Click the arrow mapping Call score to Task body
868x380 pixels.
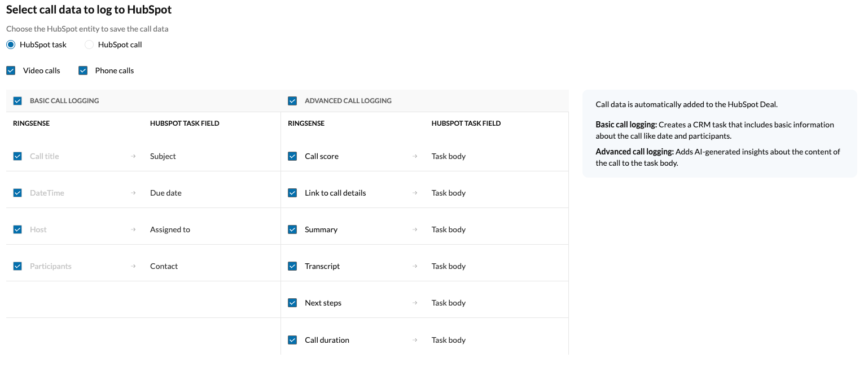click(415, 156)
